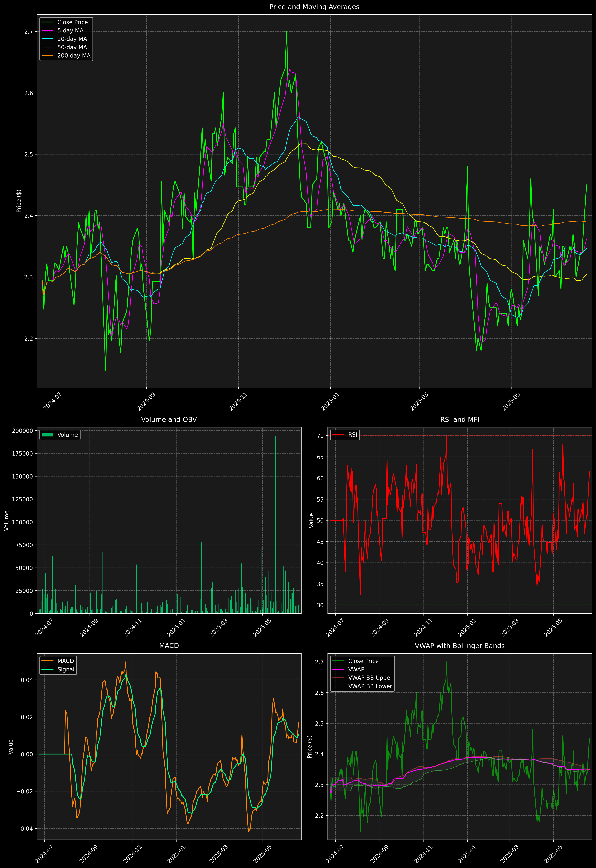Viewport: 596px width, 868px height.
Task: Click the 'VWAP with Bollinger Bands' chart title
Action: pyautogui.click(x=460, y=646)
